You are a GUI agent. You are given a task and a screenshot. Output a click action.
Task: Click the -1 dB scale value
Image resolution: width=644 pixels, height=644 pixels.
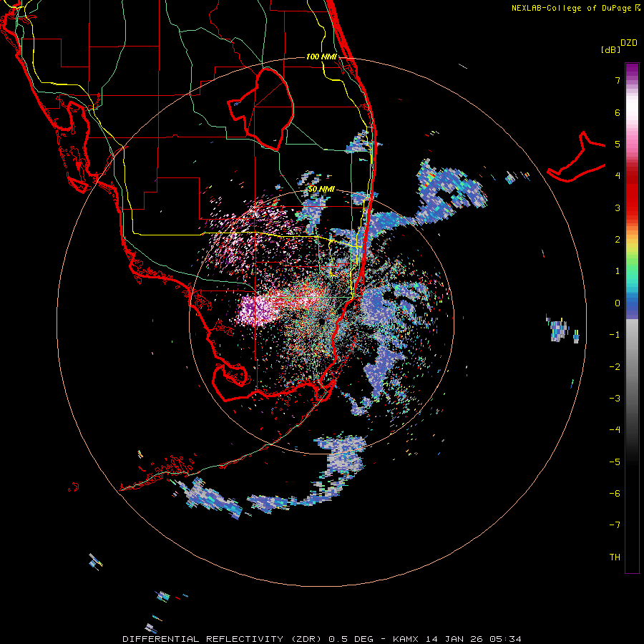(615, 335)
